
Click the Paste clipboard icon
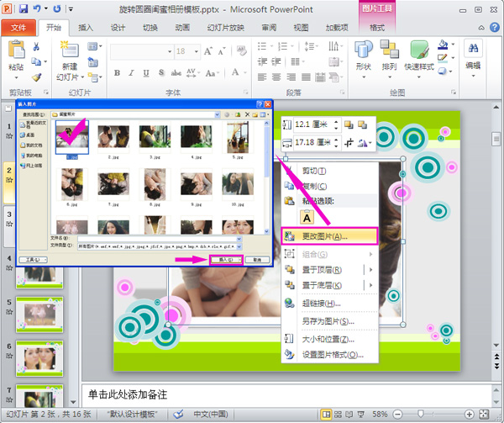tap(16, 50)
